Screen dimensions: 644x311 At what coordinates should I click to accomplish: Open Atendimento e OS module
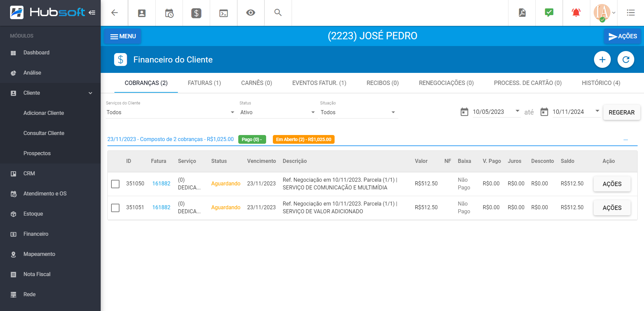click(50, 194)
